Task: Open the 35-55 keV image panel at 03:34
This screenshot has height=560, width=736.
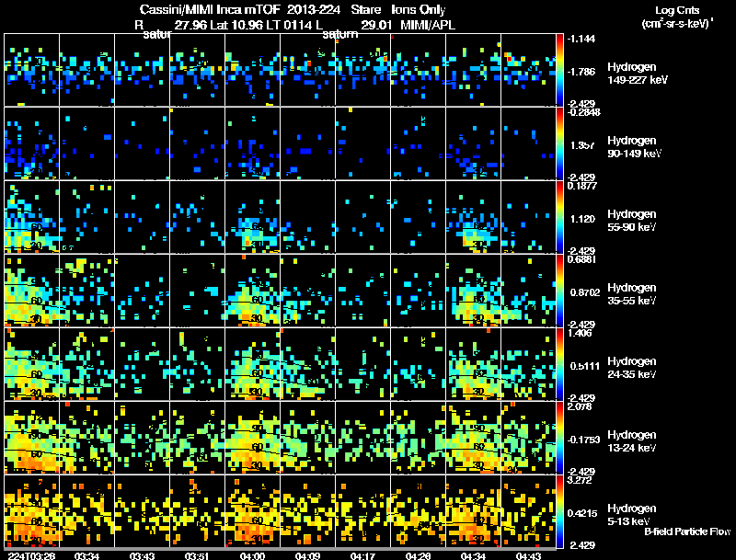Action: click(86, 291)
